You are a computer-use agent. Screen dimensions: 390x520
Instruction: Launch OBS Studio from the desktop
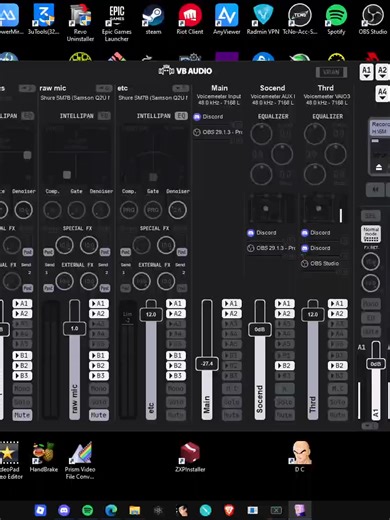[x=373, y=19]
